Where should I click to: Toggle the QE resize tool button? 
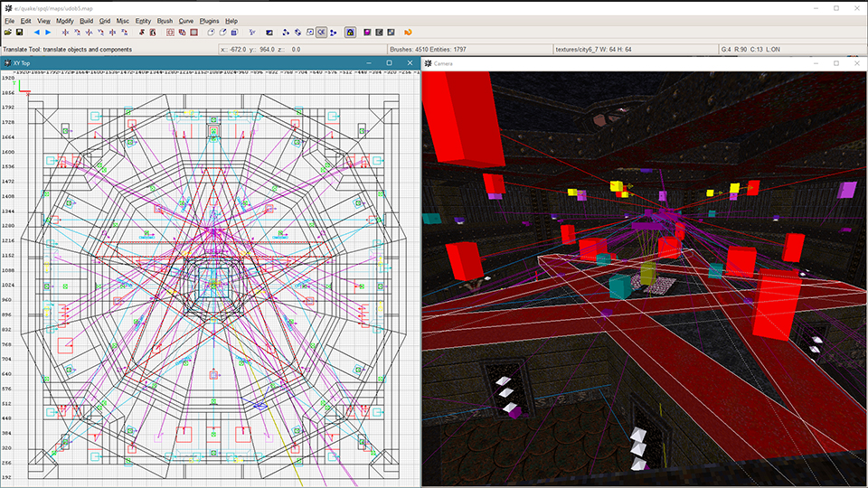(321, 33)
